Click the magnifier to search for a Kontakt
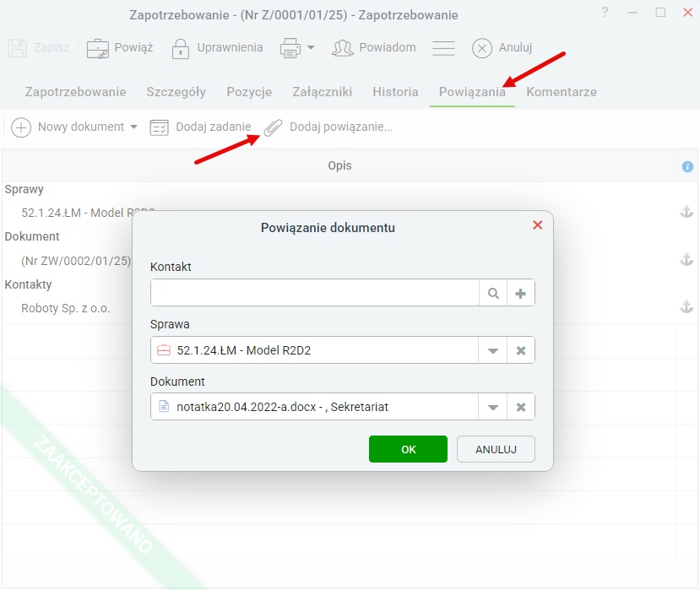 (493, 293)
